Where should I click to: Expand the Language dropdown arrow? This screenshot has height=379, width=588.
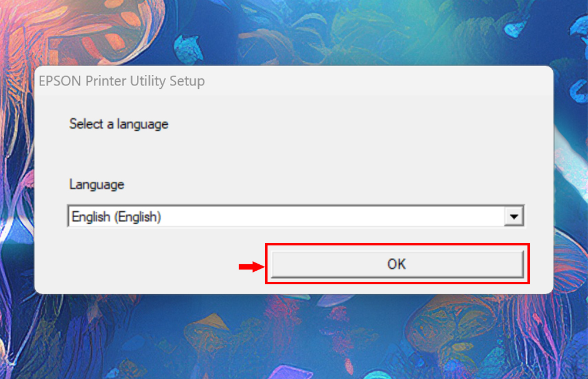(514, 217)
